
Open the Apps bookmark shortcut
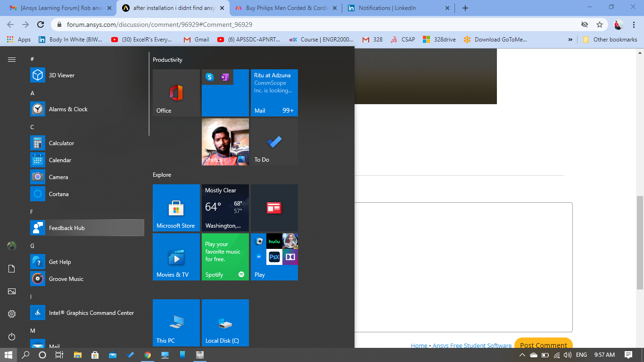19,40
